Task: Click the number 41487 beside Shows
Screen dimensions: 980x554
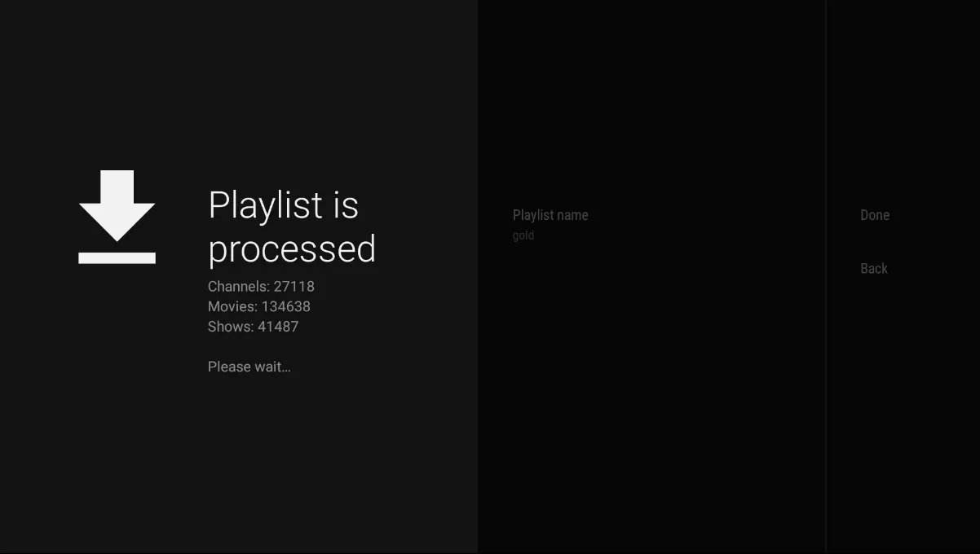Action: tap(278, 327)
